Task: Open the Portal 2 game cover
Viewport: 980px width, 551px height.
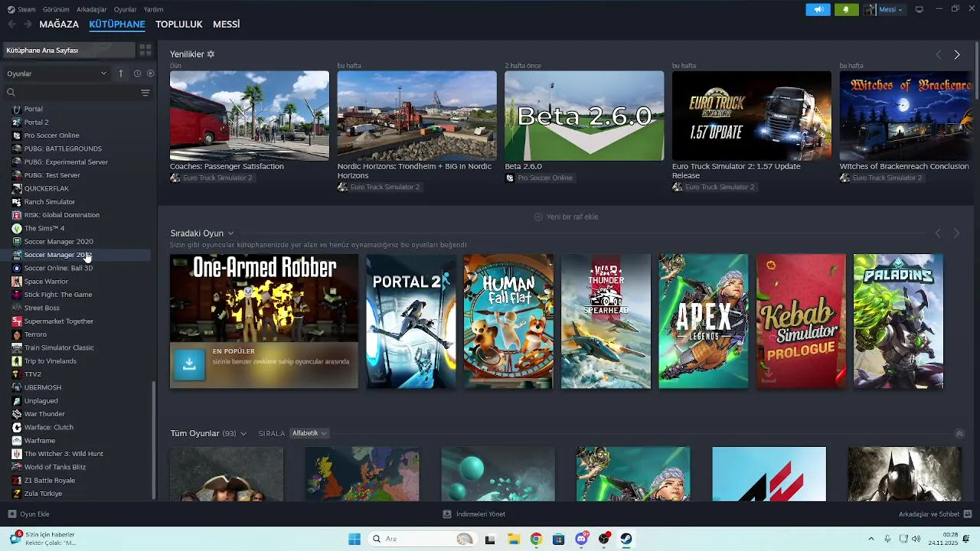Action: coord(411,321)
